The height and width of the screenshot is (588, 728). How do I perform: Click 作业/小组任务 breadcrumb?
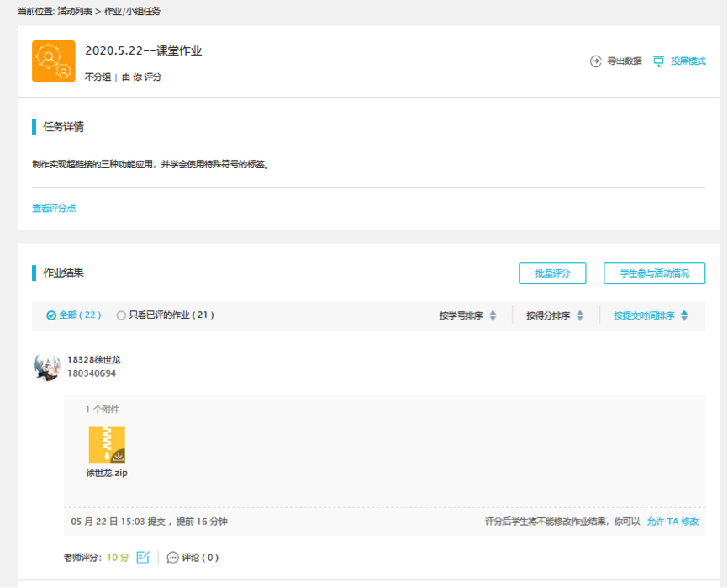pyautogui.click(x=132, y=12)
